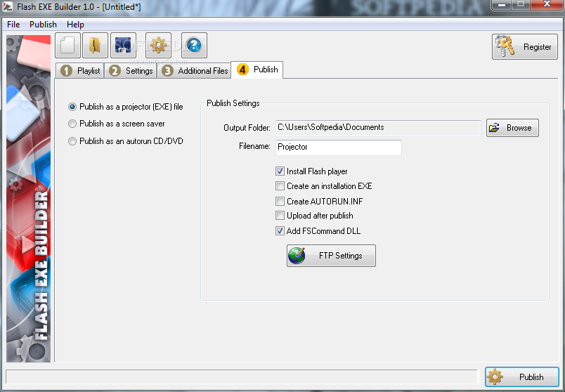Click Browse to choose output folder
565x392 pixels.
pos(512,128)
